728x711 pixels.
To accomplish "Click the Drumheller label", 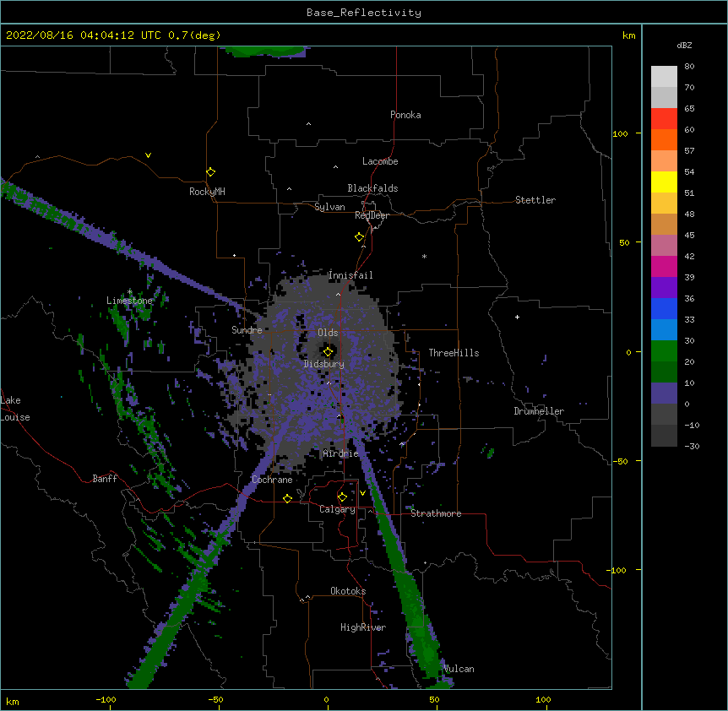I will 539,411.
